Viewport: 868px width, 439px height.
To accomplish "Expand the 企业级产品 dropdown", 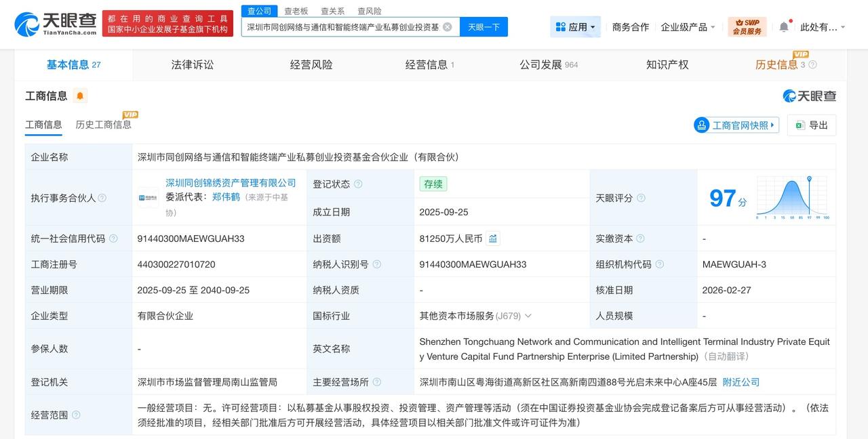I will click(x=685, y=26).
